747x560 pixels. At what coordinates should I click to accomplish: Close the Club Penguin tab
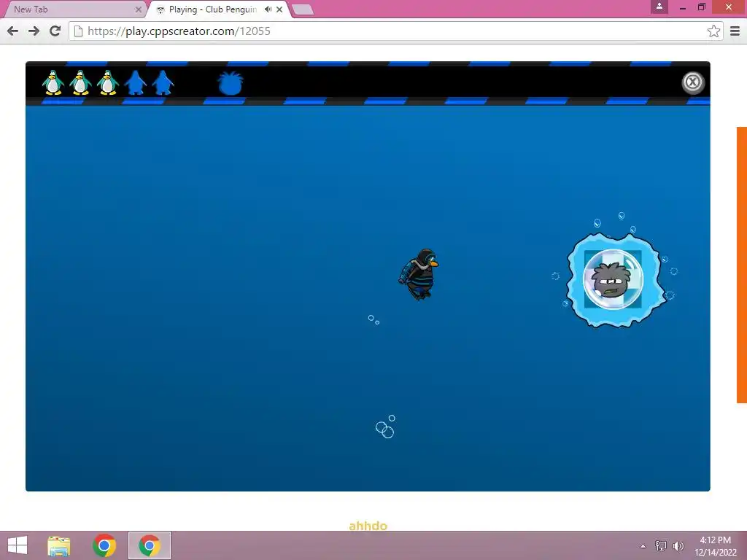pyautogui.click(x=279, y=9)
